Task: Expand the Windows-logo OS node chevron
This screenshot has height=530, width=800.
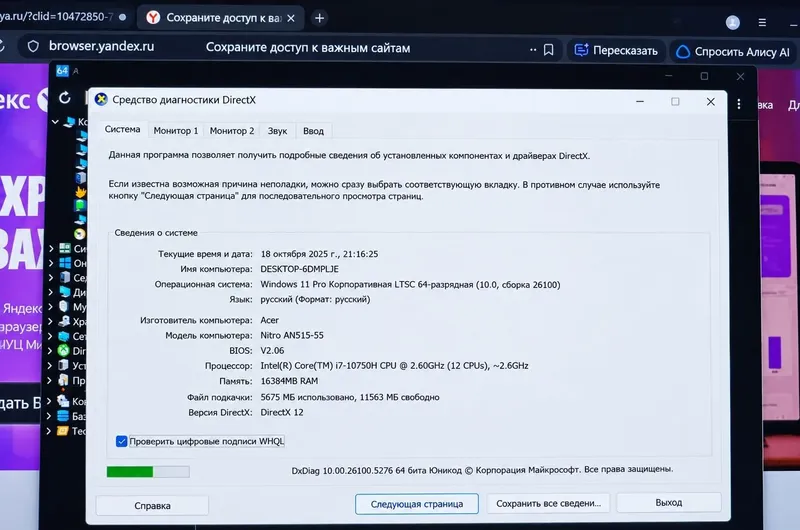Action: [51, 263]
